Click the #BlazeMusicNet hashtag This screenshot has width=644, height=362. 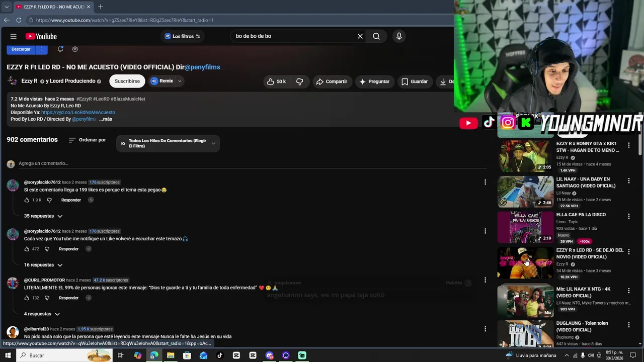[128, 99]
